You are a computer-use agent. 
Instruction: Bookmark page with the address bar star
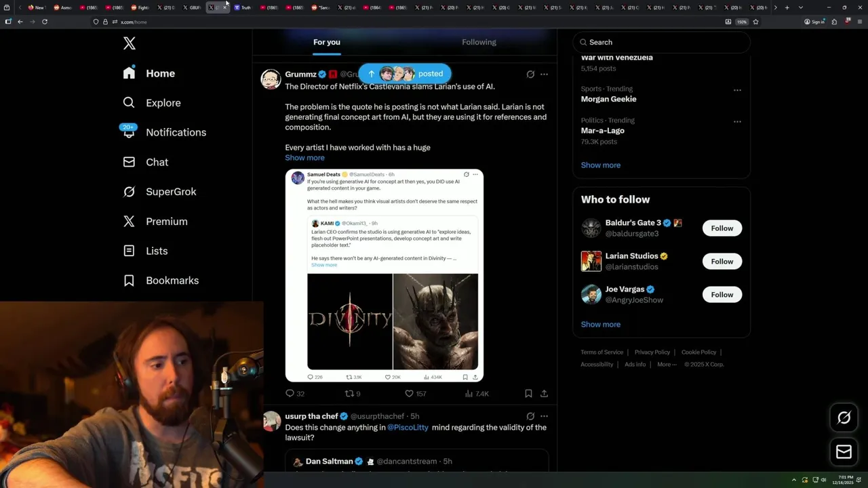(755, 22)
